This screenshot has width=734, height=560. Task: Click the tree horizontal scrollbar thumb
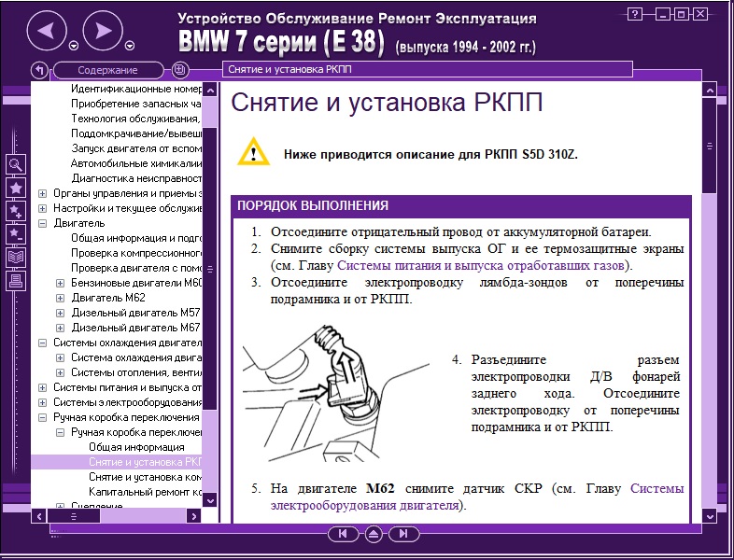[74, 516]
